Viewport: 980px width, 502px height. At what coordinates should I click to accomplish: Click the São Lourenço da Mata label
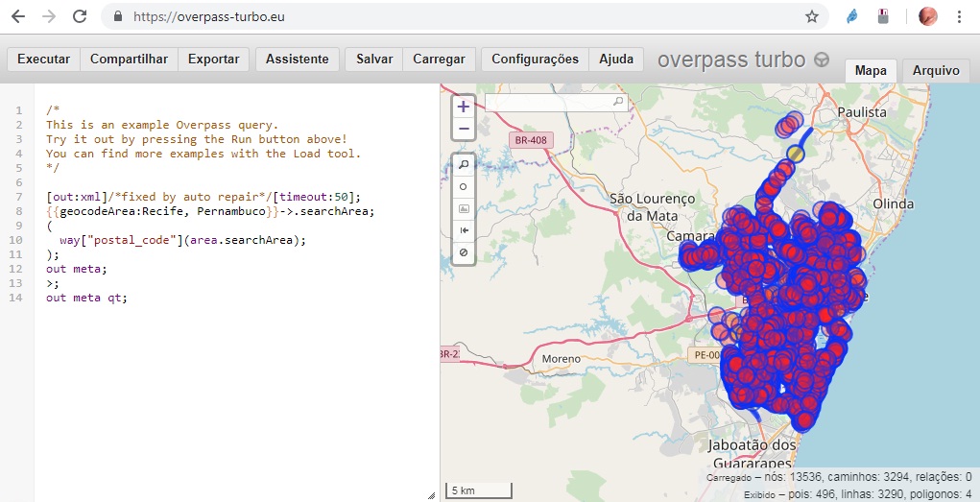(x=652, y=207)
